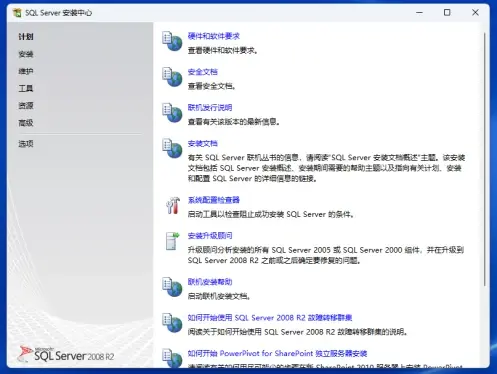Open the 维护 page in sidebar
This screenshot has height=374, width=497.
coord(26,71)
